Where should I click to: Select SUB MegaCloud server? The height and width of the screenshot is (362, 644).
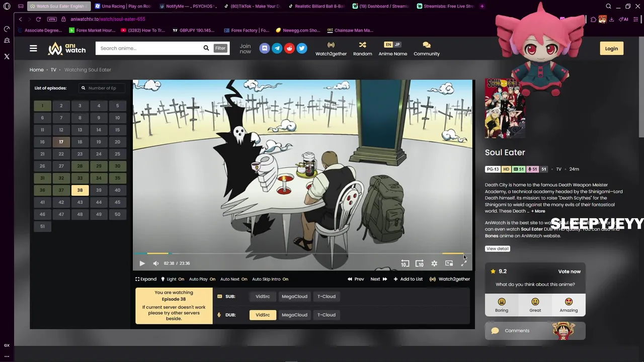(x=294, y=297)
